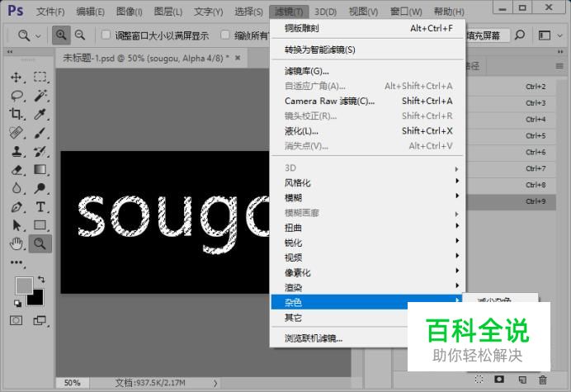Open the 图层(L) menu
Image resolution: width=571 pixels, height=392 pixels.
[168, 12]
